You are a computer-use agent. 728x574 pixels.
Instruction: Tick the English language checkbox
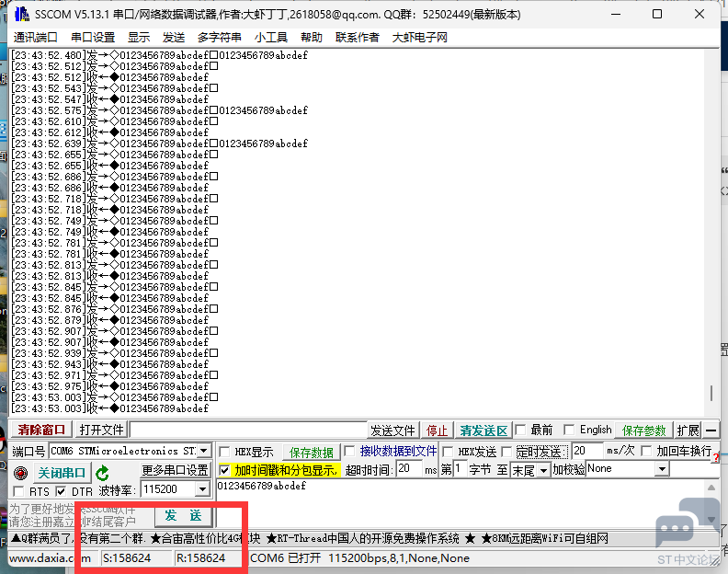coord(569,430)
